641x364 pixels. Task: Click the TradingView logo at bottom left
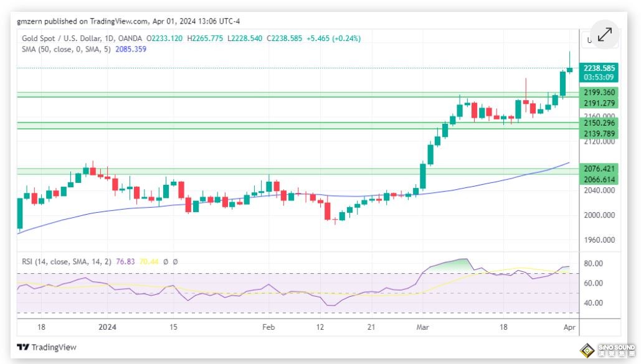(x=47, y=347)
